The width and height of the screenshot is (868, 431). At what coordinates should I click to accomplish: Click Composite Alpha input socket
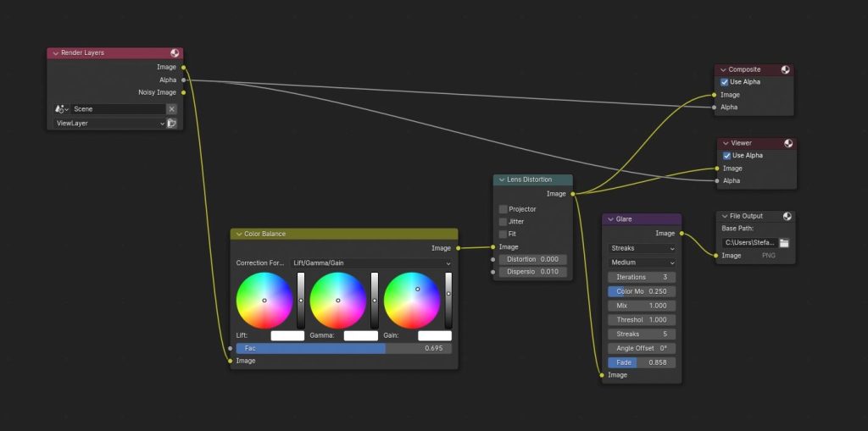(x=715, y=108)
